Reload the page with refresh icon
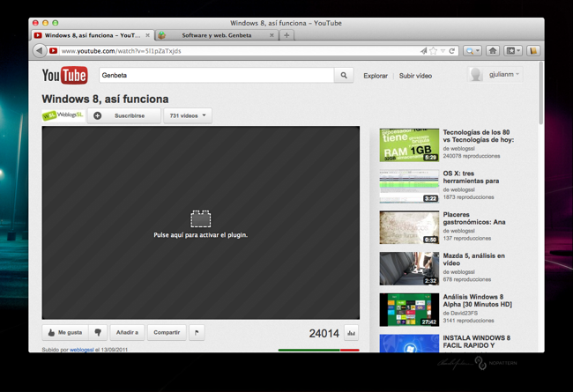Viewport: 573px width, 392px height. click(x=452, y=51)
